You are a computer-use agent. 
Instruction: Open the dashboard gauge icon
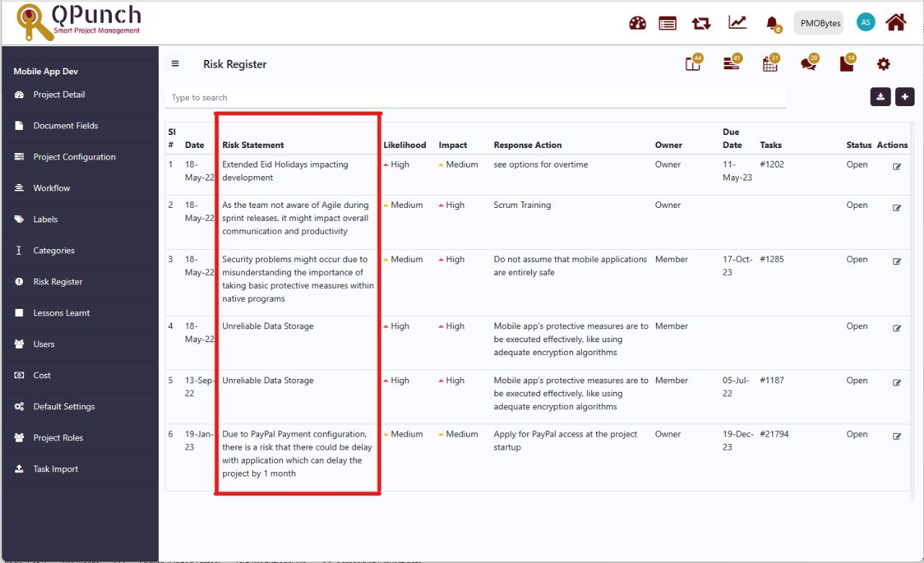point(637,23)
